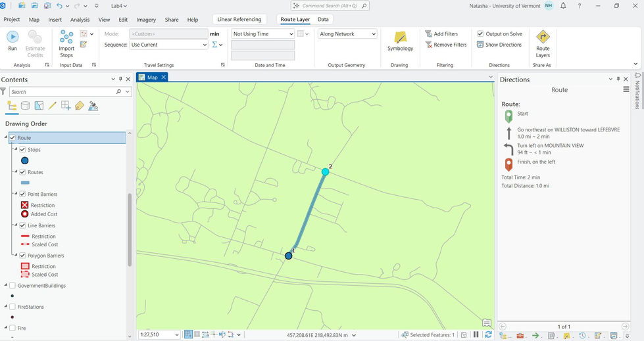
Task: Check the GovernmentBuildings layer checkbox
Action: (12, 286)
